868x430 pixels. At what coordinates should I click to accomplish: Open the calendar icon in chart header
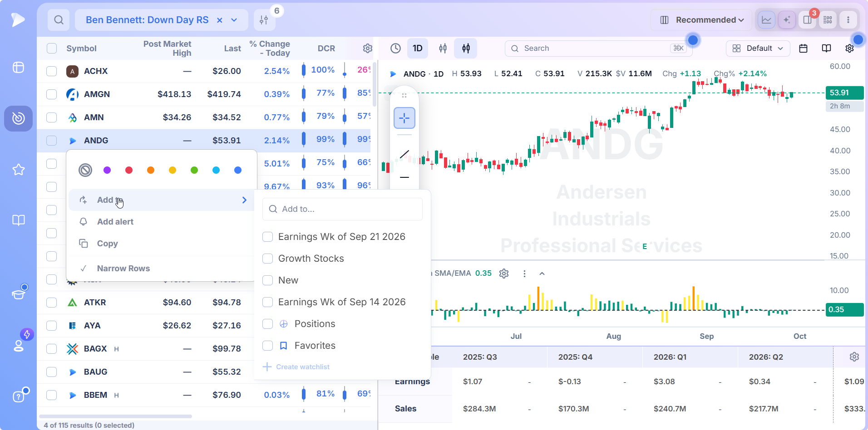803,48
